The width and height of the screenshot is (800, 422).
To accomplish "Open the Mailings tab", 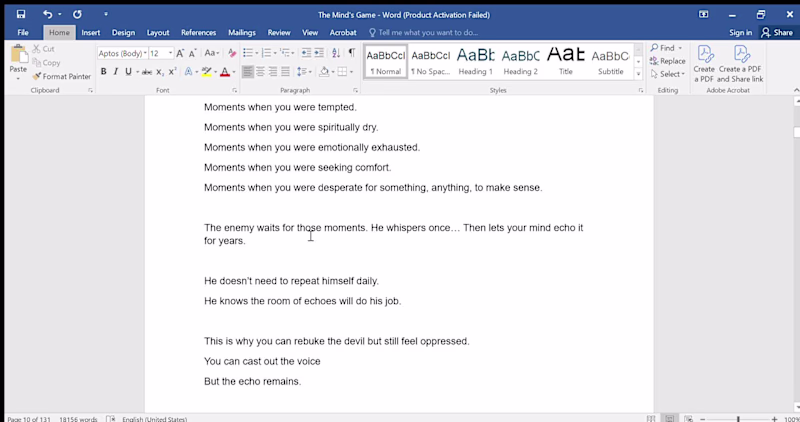I will (242, 32).
